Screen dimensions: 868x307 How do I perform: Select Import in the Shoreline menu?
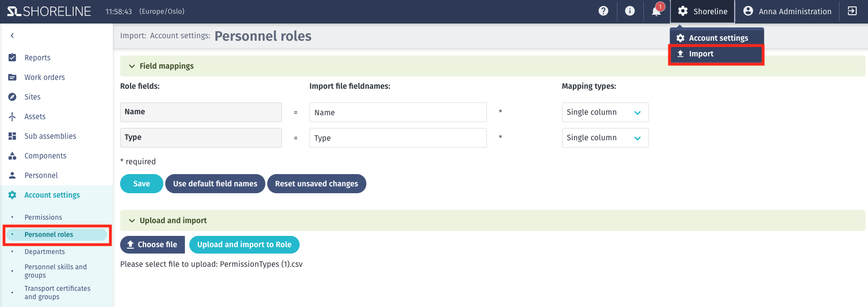click(716, 54)
